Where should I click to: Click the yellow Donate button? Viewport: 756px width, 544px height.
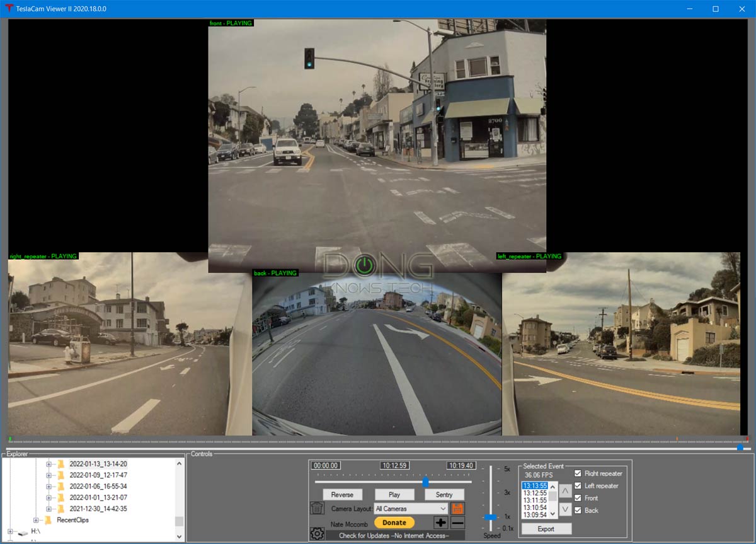tap(394, 523)
